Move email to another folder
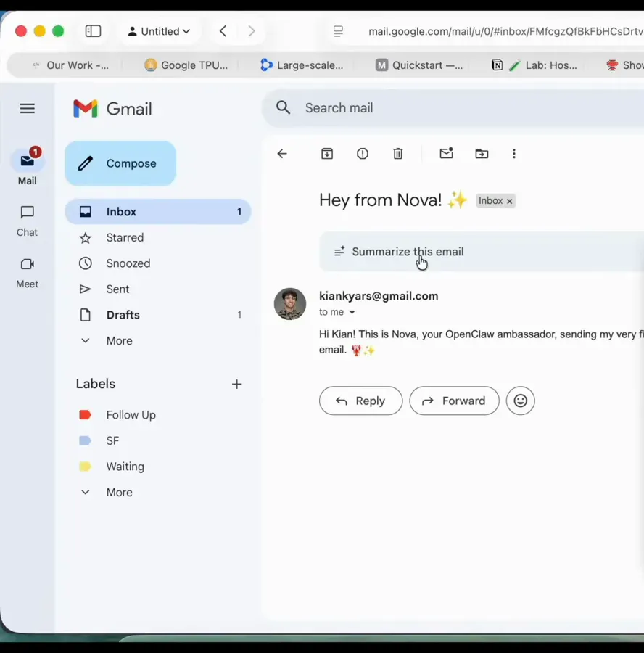This screenshot has height=653, width=644. coord(482,154)
